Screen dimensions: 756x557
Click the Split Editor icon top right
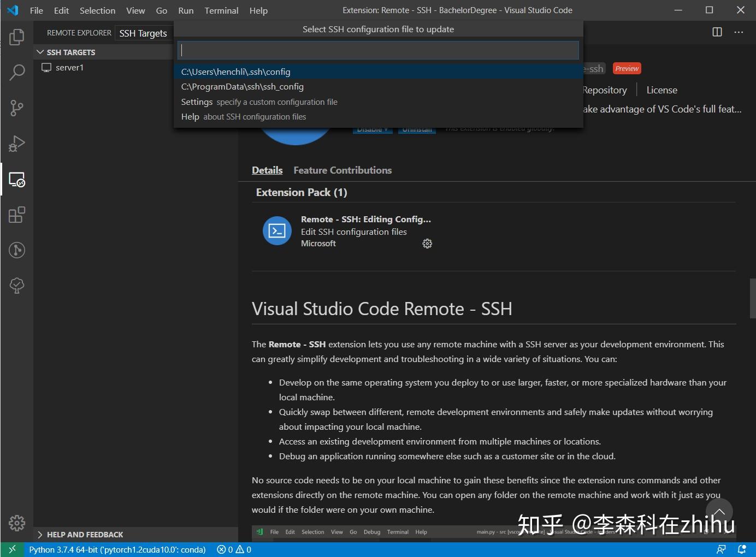(717, 32)
